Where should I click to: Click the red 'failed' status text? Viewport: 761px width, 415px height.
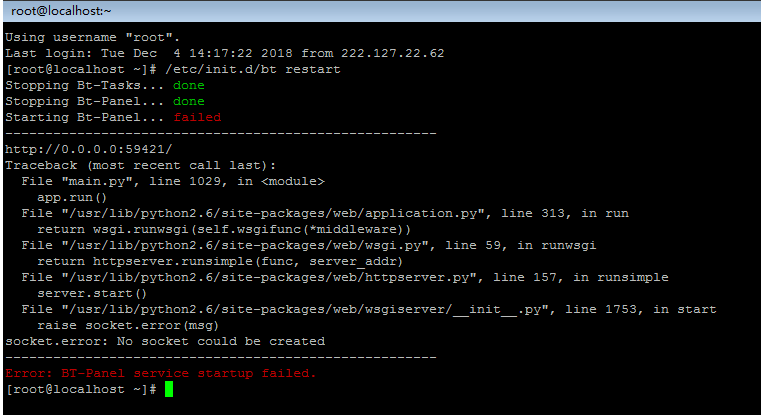point(197,117)
